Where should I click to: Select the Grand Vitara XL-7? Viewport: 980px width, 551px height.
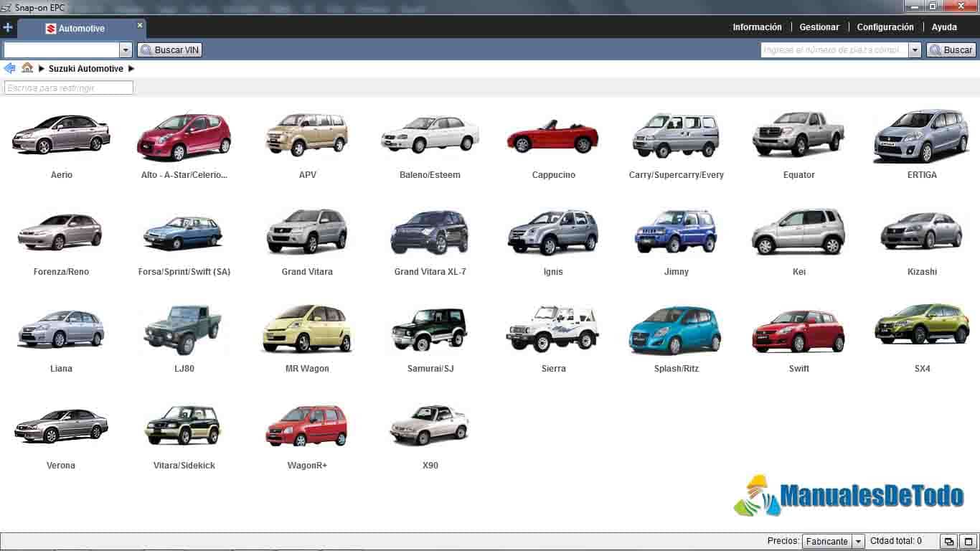tap(430, 242)
